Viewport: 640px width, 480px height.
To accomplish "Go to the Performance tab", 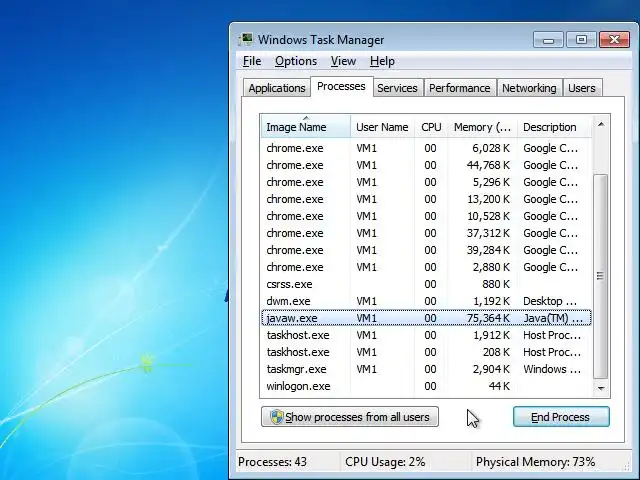I will click(460, 88).
